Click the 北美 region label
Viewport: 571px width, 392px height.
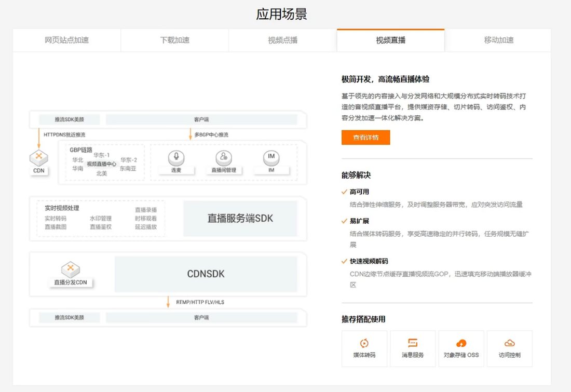(x=102, y=173)
